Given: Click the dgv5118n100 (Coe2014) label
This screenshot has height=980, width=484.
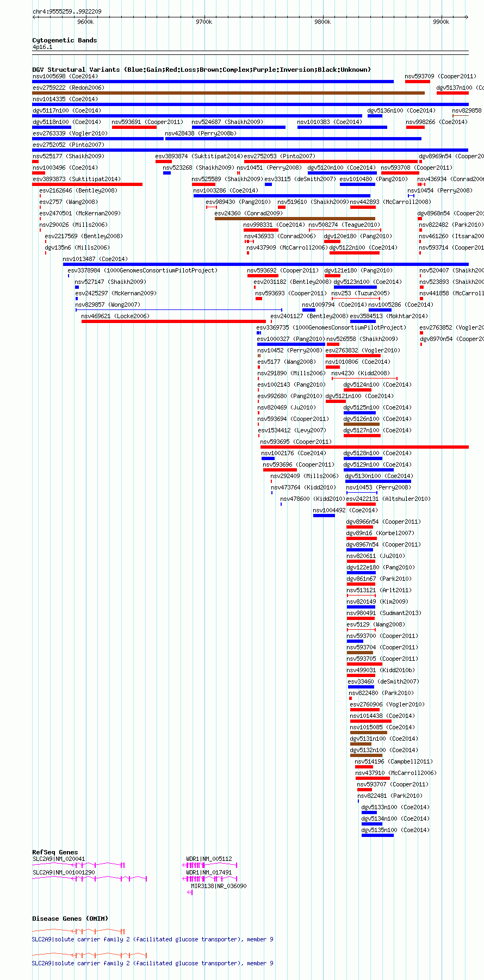Looking at the screenshot, I should (x=67, y=122).
